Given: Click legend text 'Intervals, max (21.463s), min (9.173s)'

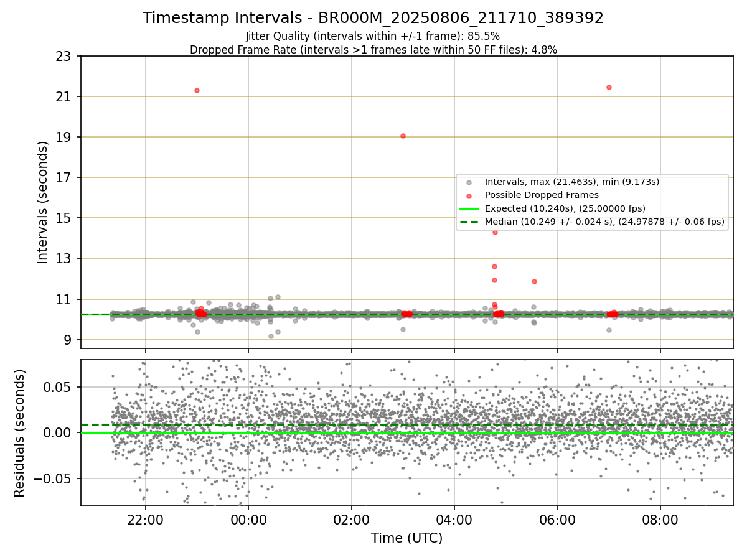Looking at the screenshot, I should coord(572,182).
